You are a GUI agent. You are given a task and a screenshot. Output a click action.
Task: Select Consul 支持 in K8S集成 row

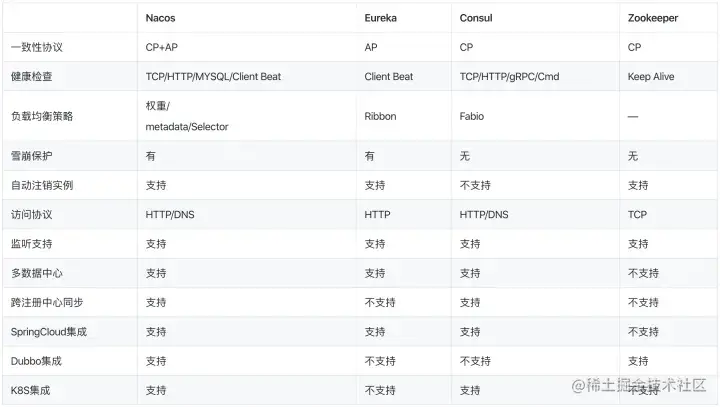click(470, 391)
